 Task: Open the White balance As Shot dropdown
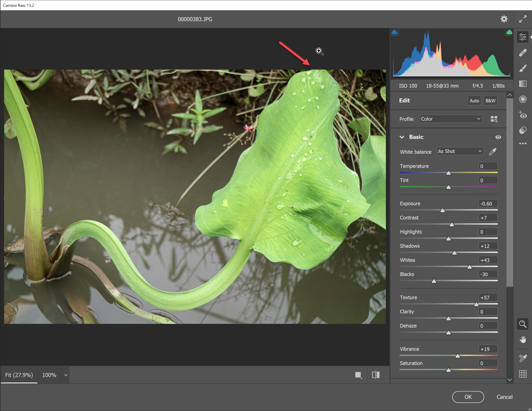pos(460,151)
